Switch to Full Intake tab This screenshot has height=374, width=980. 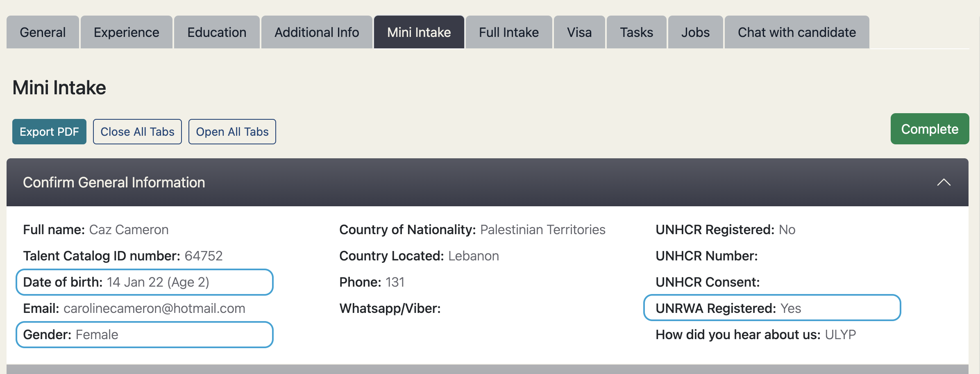pyautogui.click(x=509, y=32)
